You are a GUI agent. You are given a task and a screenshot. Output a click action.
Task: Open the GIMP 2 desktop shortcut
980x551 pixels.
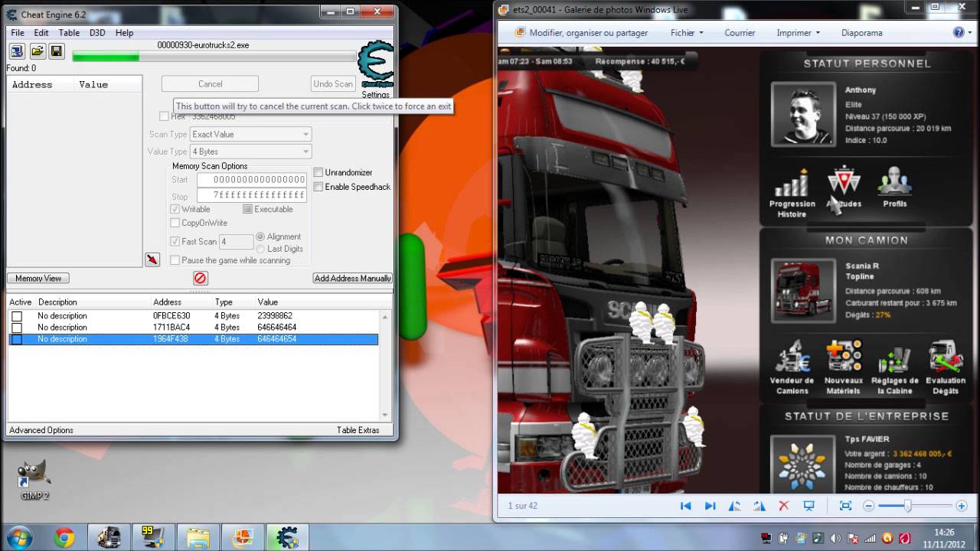pos(34,480)
